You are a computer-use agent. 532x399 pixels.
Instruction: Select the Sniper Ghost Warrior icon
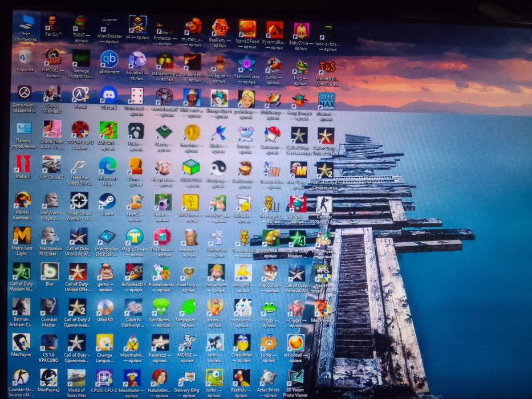79,201
